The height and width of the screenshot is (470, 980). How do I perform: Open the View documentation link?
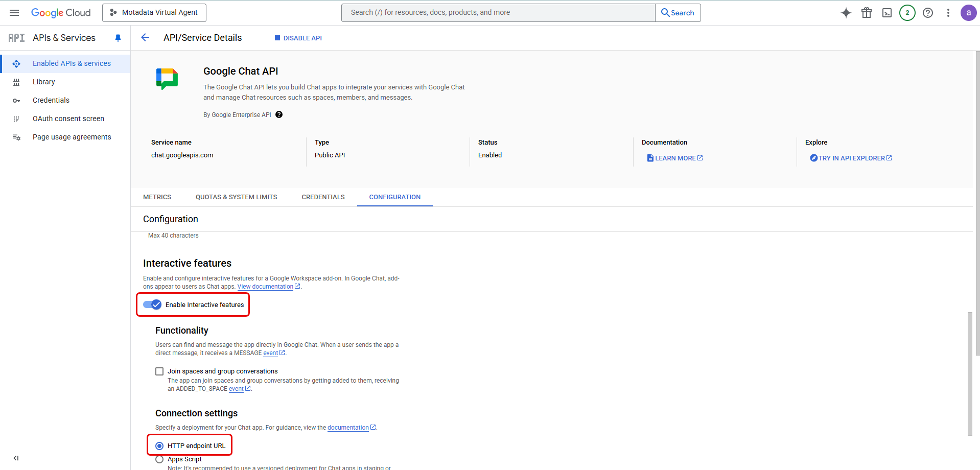pyautogui.click(x=265, y=286)
